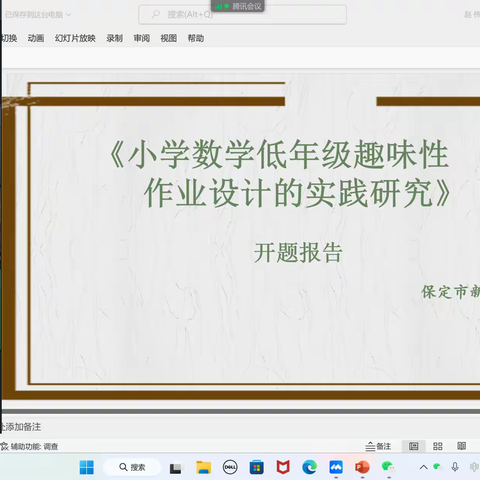480x480 pixels.
Task: Click the search magnifier icon
Action: (x=156, y=14)
